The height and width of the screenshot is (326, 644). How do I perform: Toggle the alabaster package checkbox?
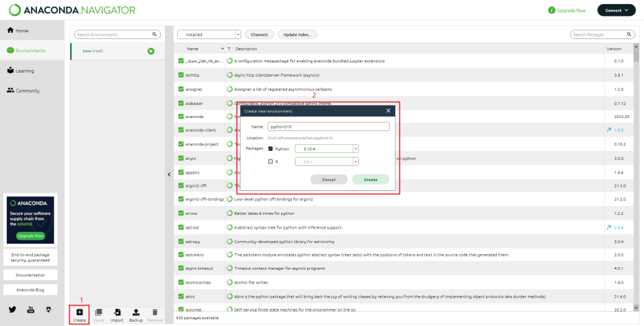coord(181,103)
